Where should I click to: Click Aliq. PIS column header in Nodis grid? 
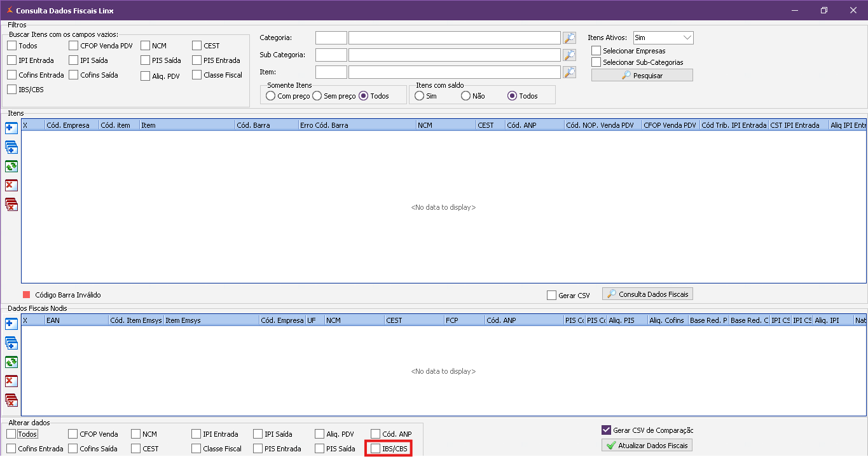pyautogui.click(x=627, y=320)
